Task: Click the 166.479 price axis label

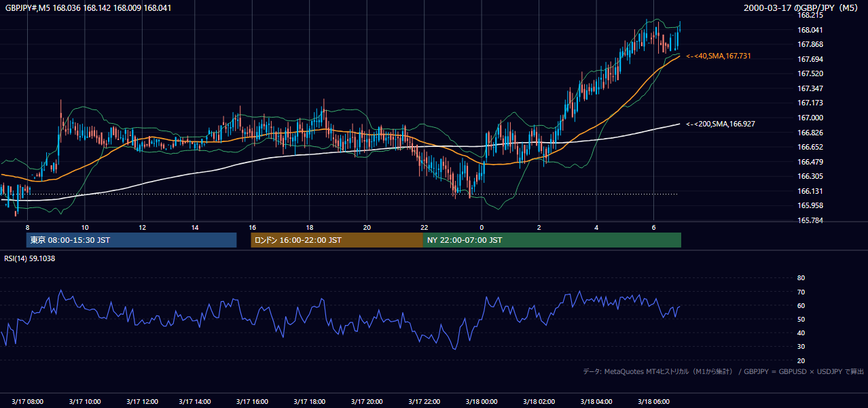Action: tap(810, 162)
